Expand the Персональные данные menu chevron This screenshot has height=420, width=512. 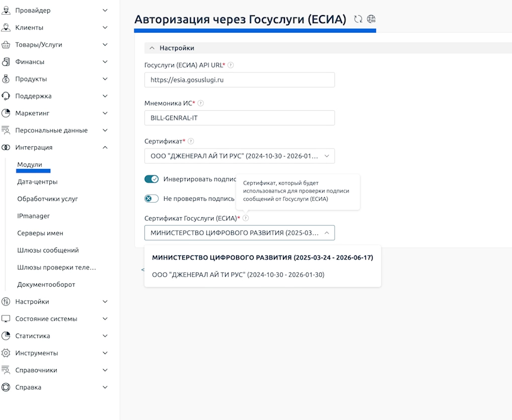[105, 130]
